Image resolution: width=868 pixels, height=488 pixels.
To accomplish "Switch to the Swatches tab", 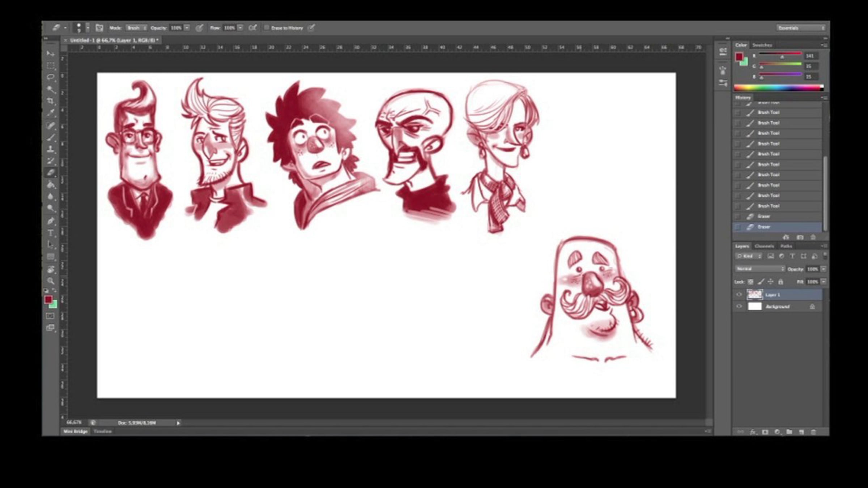I will [x=762, y=45].
